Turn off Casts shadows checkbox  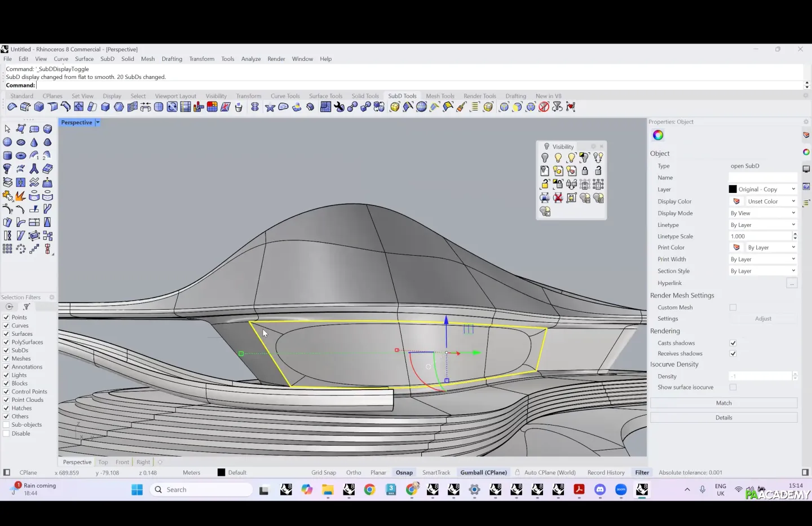pyautogui.click(x=733, y=343)
